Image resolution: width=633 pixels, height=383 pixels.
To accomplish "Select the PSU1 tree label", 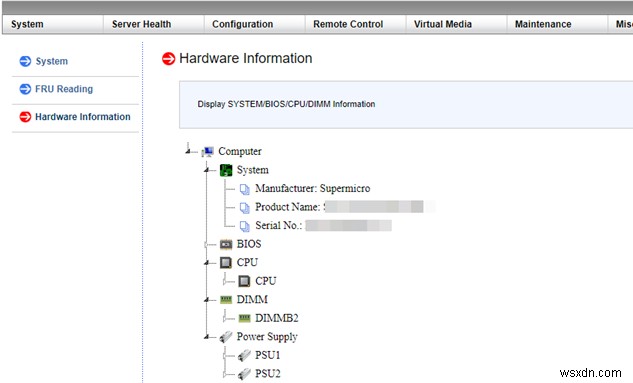I will tap(267, 355).
